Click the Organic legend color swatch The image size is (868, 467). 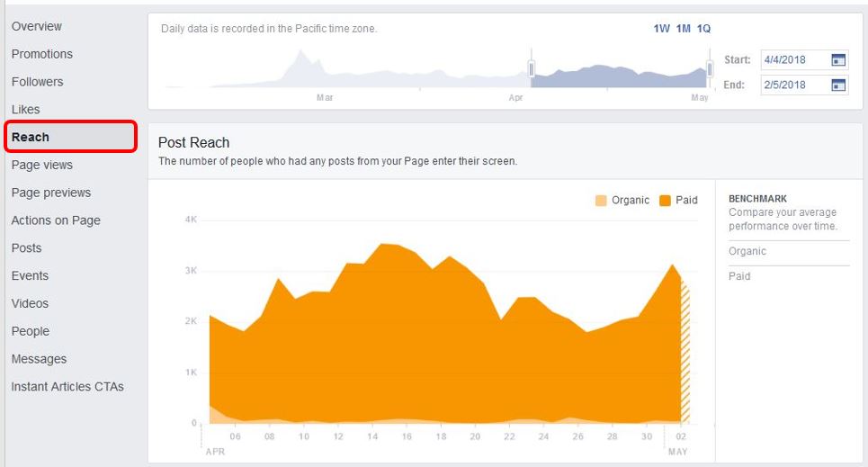(x=601, y=201)
